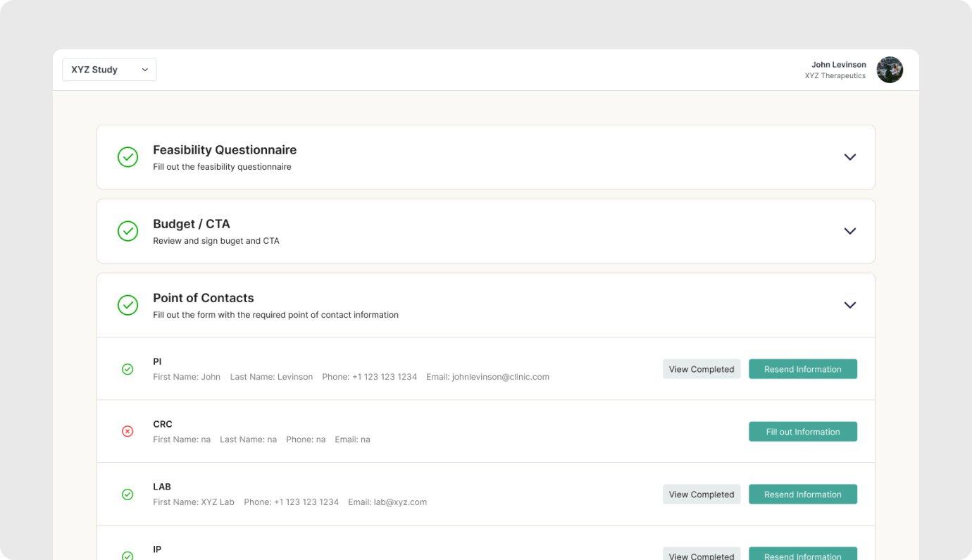Open the XYZ Study dropdown
972x560 pixels.
click(109, 70)
